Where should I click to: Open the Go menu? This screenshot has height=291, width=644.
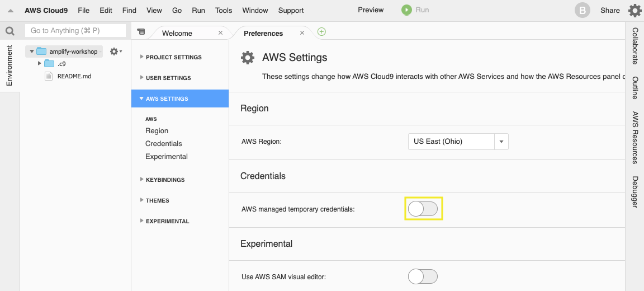tap(177, 10)
